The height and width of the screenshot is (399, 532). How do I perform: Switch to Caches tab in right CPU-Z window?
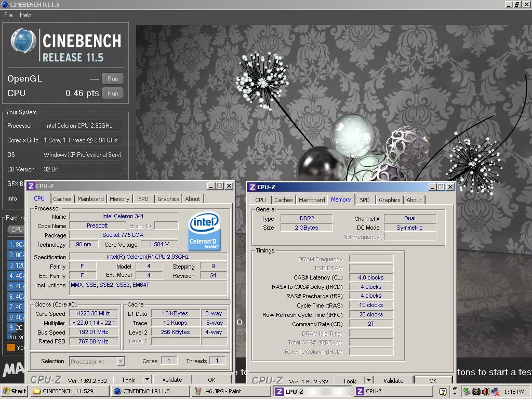click(x=283, y=200)
